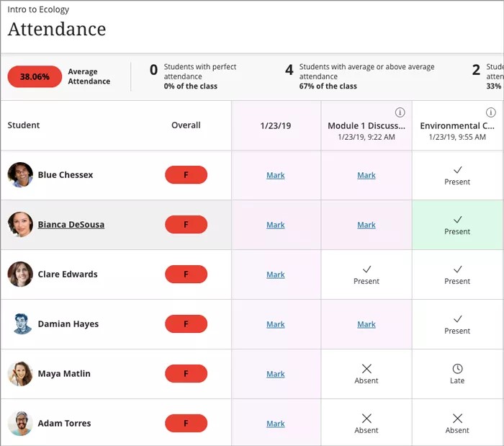The image size is (504, 446).
Task: Open Environmental column header menu
Action: click(456, 126)
